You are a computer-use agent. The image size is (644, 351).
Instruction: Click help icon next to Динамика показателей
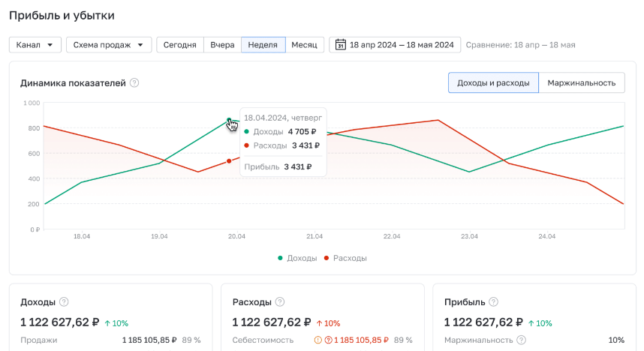134,83
